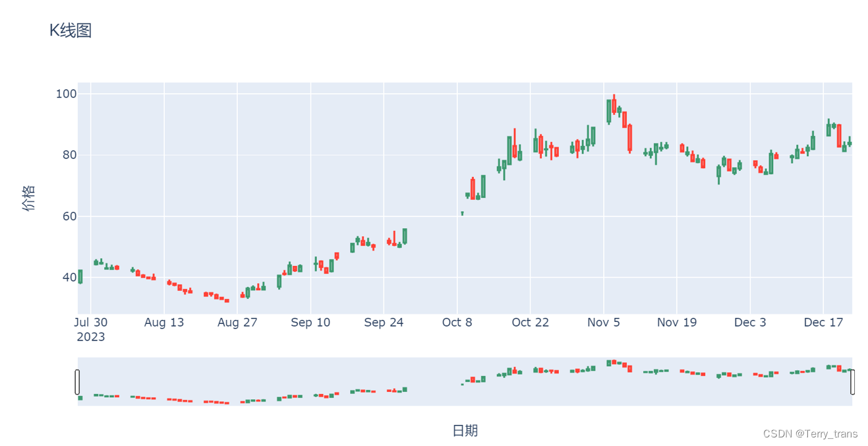This screenshot has width=868, height=446.
Task: Click the K线图 chart title
Action: [71, 30]
